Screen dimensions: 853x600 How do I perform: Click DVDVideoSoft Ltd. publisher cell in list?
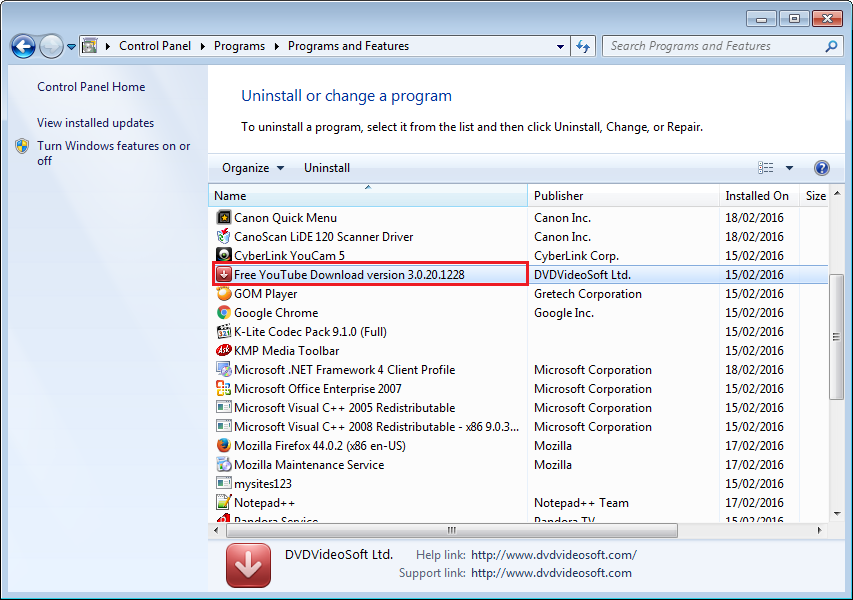tap(583, 275)
